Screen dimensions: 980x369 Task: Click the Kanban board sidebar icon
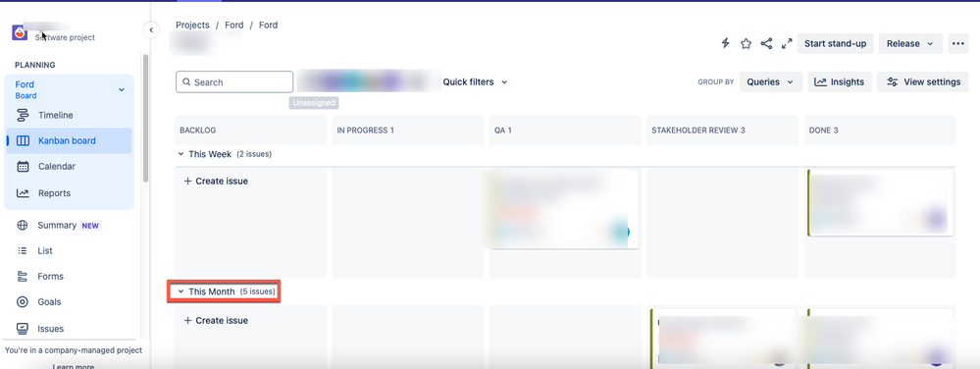pos(24,140)
